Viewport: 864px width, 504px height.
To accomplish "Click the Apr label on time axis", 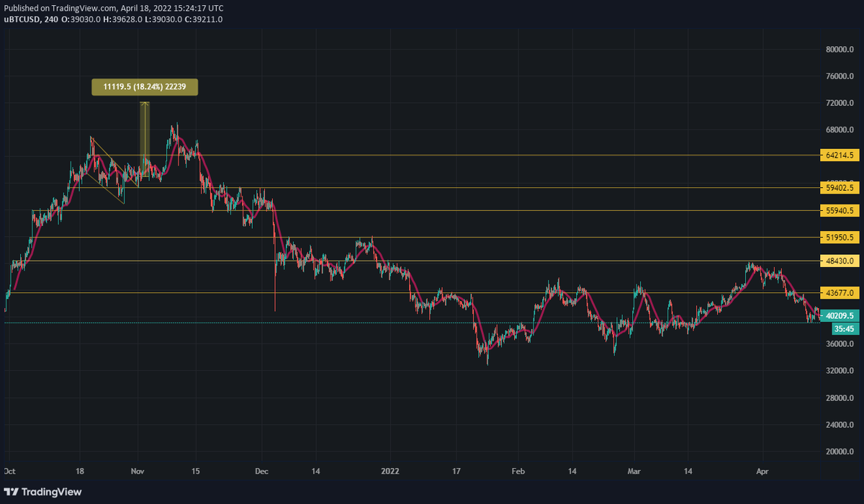I will [762, 471].
